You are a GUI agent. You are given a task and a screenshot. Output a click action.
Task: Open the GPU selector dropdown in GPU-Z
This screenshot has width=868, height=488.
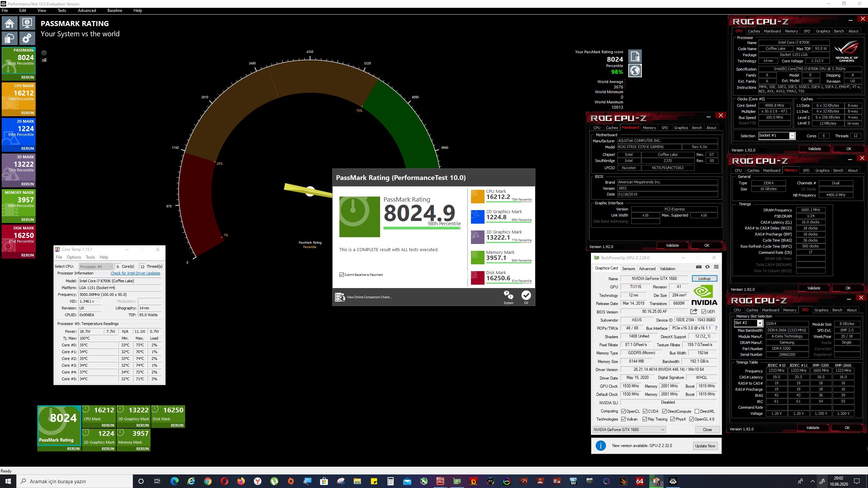click(629, 429)
